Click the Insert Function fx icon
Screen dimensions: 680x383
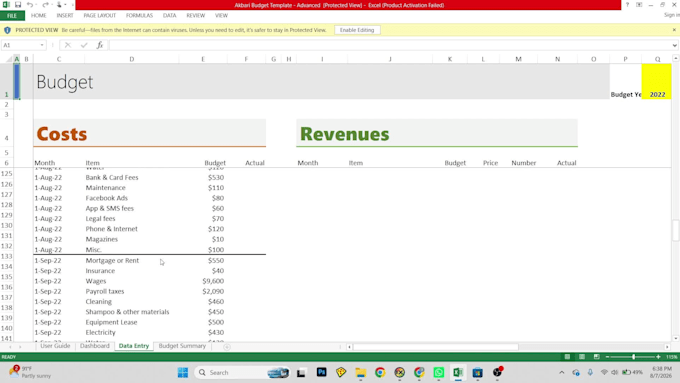(x=100, y=45)
